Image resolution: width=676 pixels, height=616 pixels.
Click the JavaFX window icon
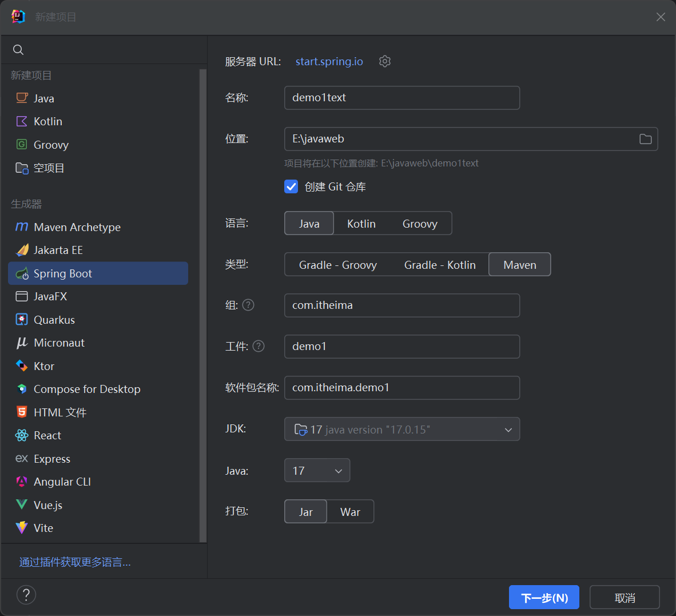pos(22,297)
